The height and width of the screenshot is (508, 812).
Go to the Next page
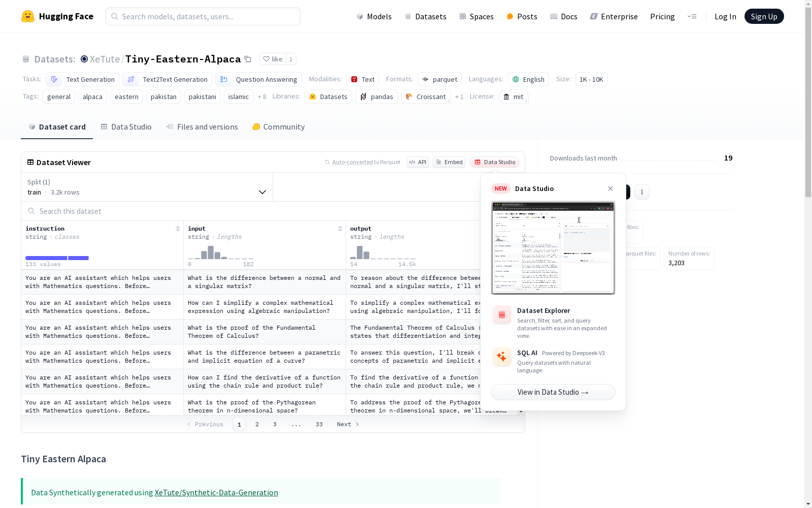tap(348, 424)
